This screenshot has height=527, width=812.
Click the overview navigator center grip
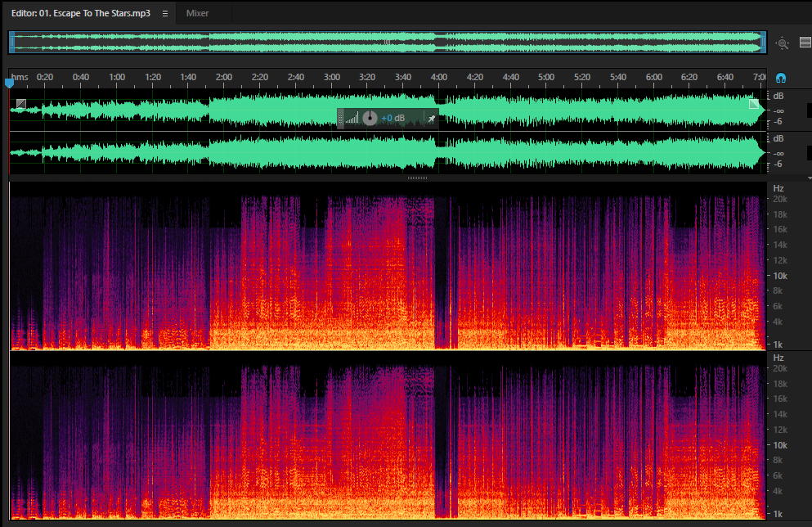[387, 42]
